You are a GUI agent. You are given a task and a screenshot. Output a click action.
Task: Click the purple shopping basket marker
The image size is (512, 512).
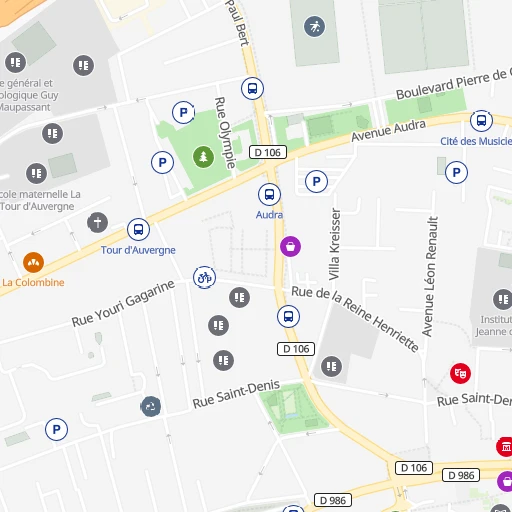(290, 247)
